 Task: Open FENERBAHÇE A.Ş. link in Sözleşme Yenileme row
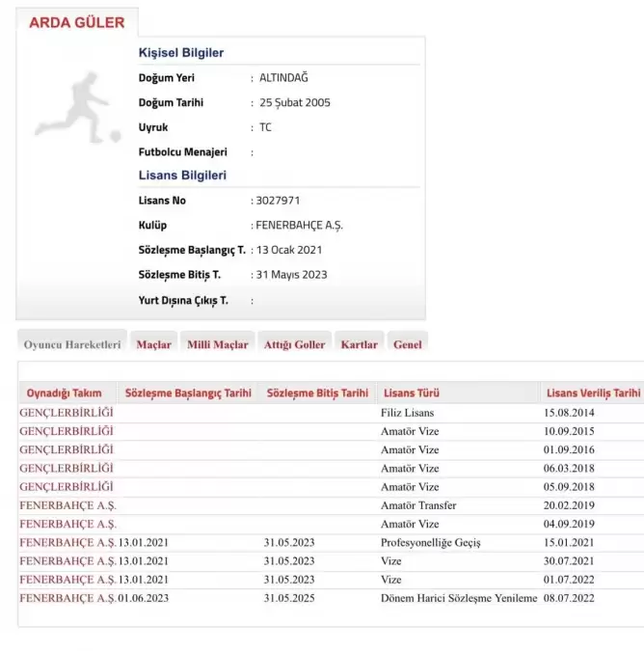coord(68,598)
